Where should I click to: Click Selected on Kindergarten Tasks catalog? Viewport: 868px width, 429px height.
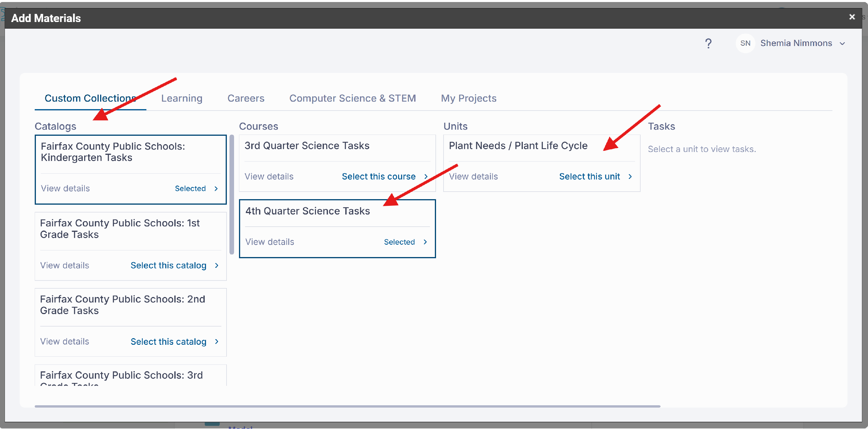pyautogui.click(x=190, y=188)
